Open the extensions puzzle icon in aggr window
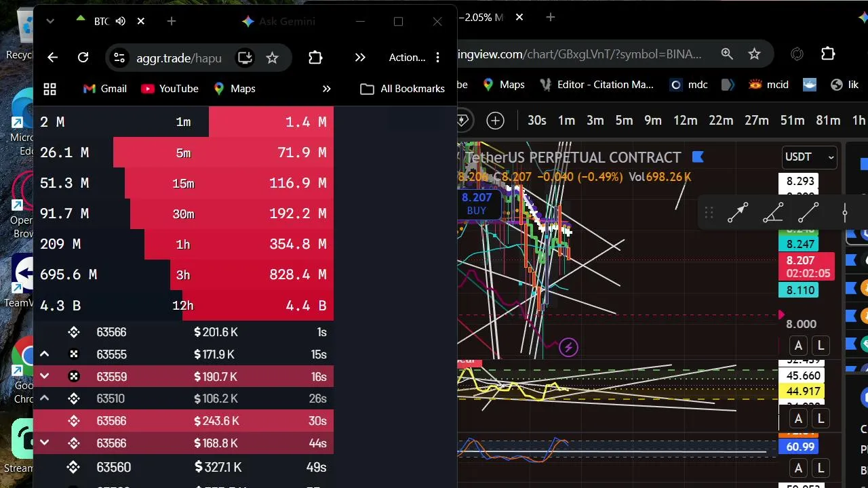 pyautogui.click(x=315, y=58)
